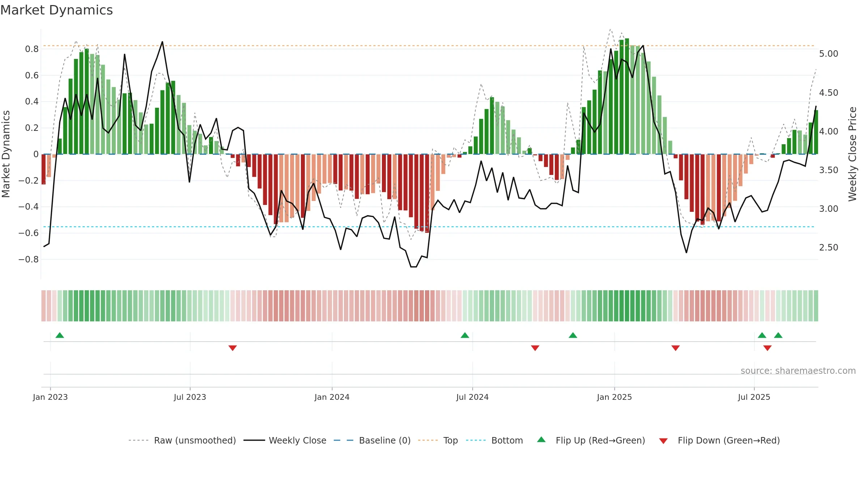Screen dimensions: 868x488
Task: Select the flip-up marker just before Jul 2024
Action: (x=465, y=335)
